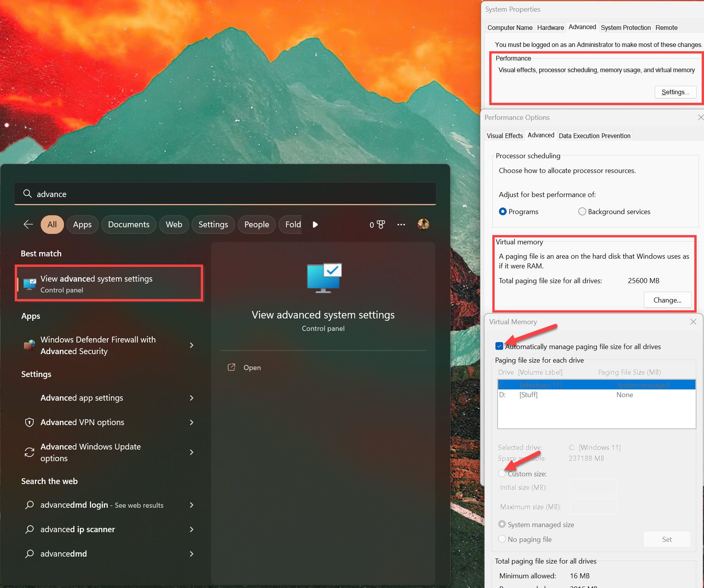Filter search results by Apps

82,225
